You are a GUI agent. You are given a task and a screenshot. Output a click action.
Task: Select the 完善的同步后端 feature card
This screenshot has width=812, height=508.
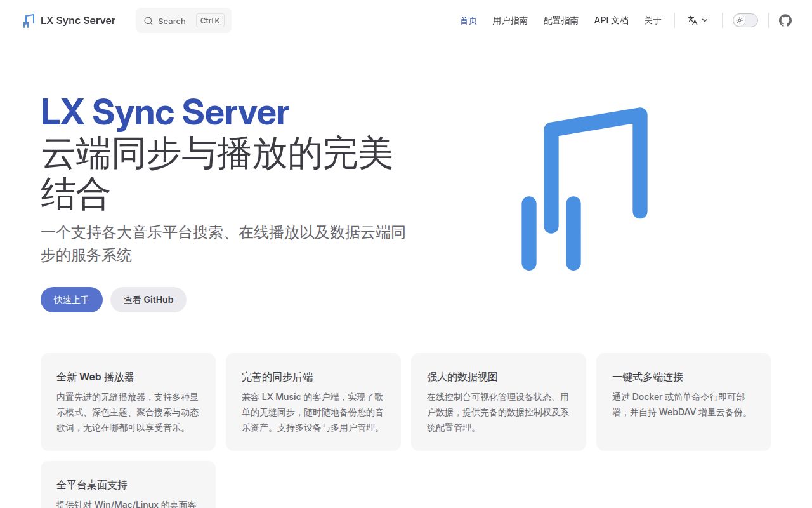coord(313,402)
